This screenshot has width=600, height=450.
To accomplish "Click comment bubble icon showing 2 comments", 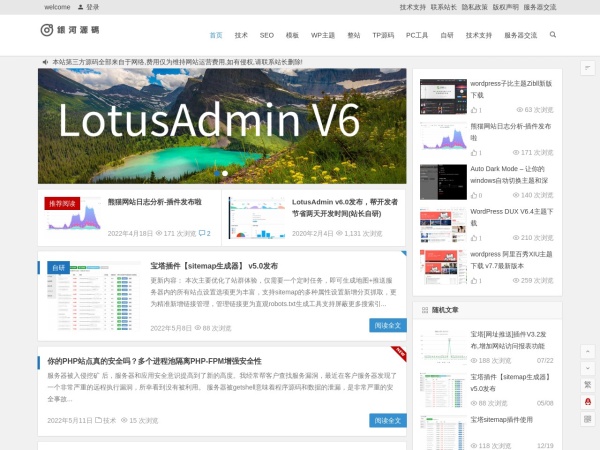I will pyautogui.click(x=202, y=233).
